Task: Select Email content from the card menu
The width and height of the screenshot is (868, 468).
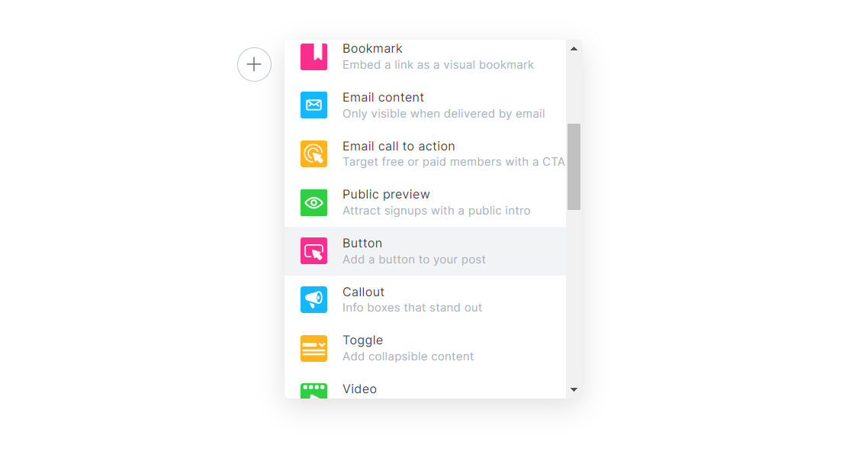Action: (x=425, y=105)
